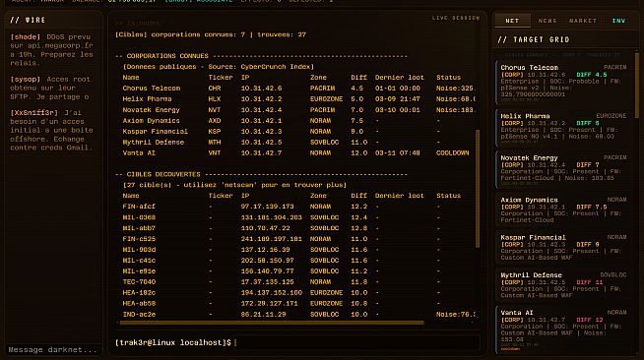Select Novatek Energy target card
Image resolution: width=644 pixels, height=360 pixels.
pos(563,170)
